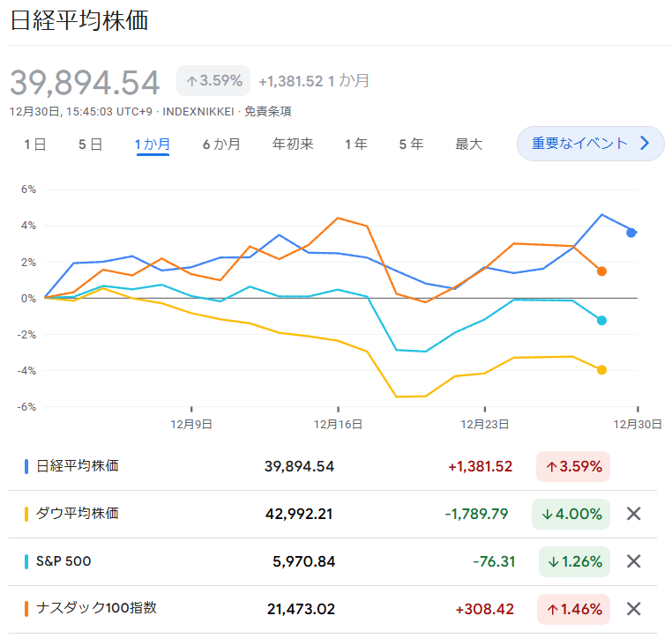The height and width of the screenshot is (638, 672).
Task: Open the 年初来 range tab
Action: pos(293,145)
